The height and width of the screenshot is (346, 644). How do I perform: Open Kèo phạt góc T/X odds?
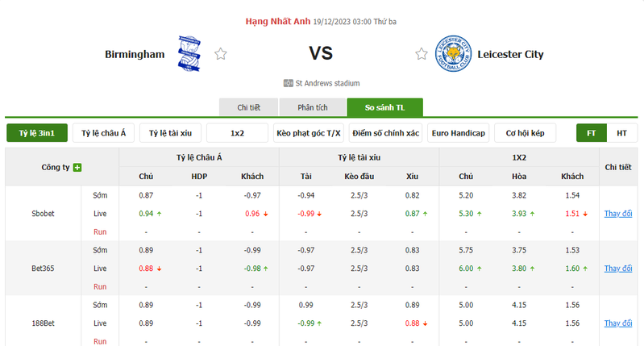[309, 133]
